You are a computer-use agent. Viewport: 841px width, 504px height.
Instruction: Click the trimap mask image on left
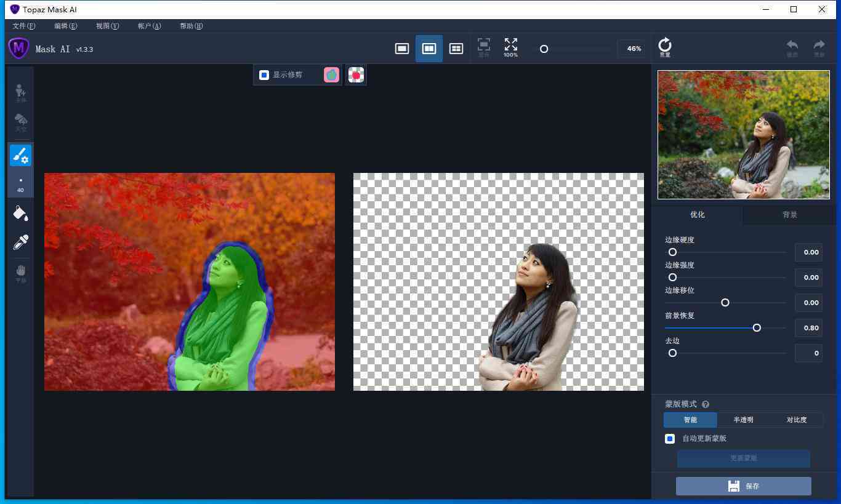pyautogui.click(x=190, y=282)
